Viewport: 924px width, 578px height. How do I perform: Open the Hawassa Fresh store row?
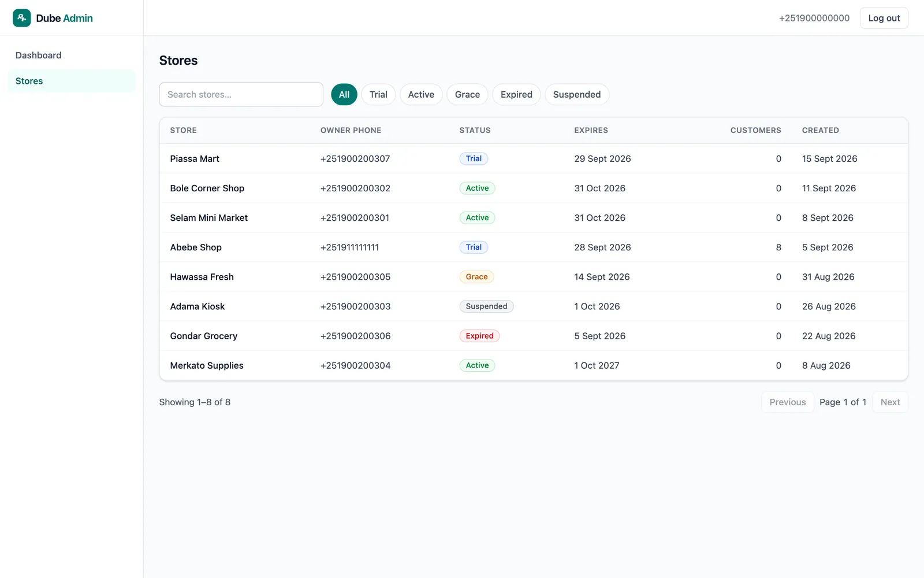tap(534, 276)
